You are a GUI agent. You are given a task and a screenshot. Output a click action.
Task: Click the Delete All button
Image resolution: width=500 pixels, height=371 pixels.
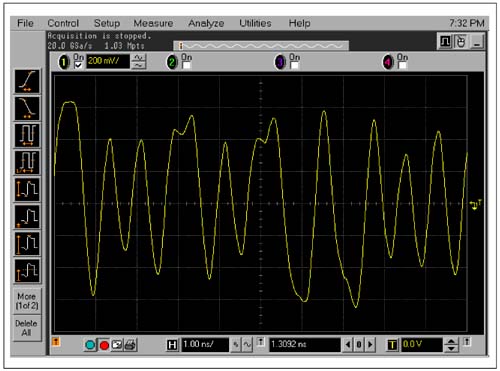(x=27, y=328)
